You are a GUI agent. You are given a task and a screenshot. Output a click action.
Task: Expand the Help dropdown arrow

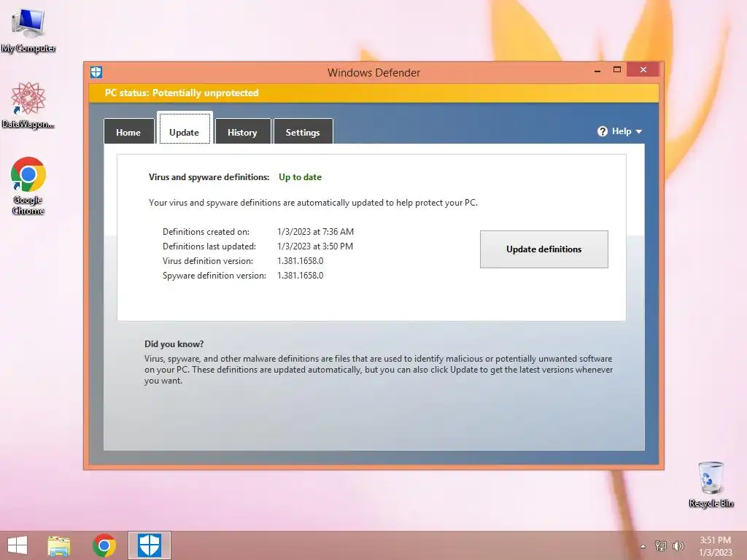639,132
